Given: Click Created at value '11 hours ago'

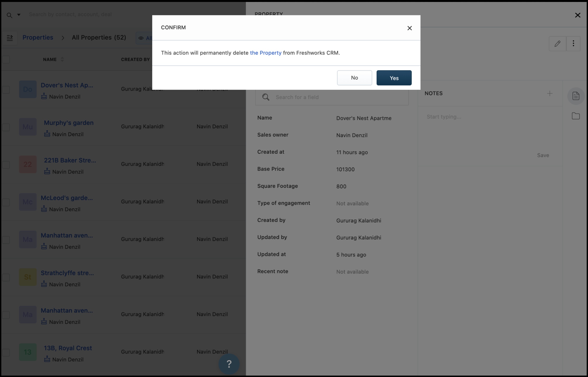Looking at the screenshot, I should click(x=352, y=152).
